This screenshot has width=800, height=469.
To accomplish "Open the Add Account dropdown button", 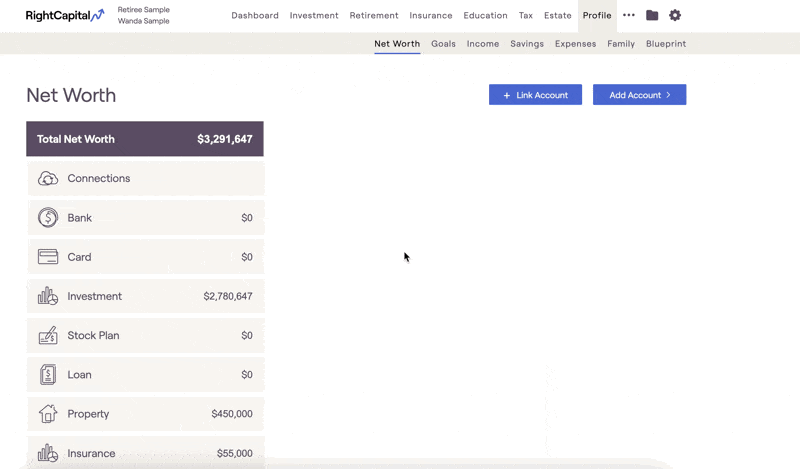I will tap(639, 95).
